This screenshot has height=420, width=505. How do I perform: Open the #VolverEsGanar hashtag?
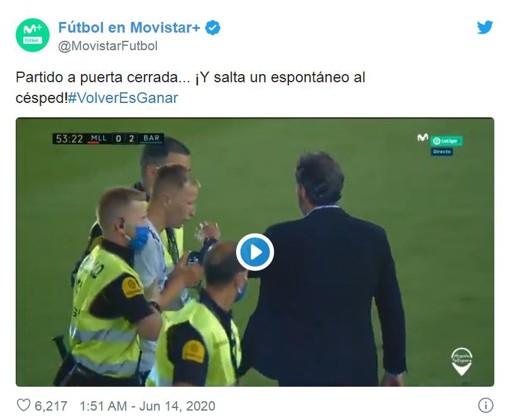(x=123, y=98)
